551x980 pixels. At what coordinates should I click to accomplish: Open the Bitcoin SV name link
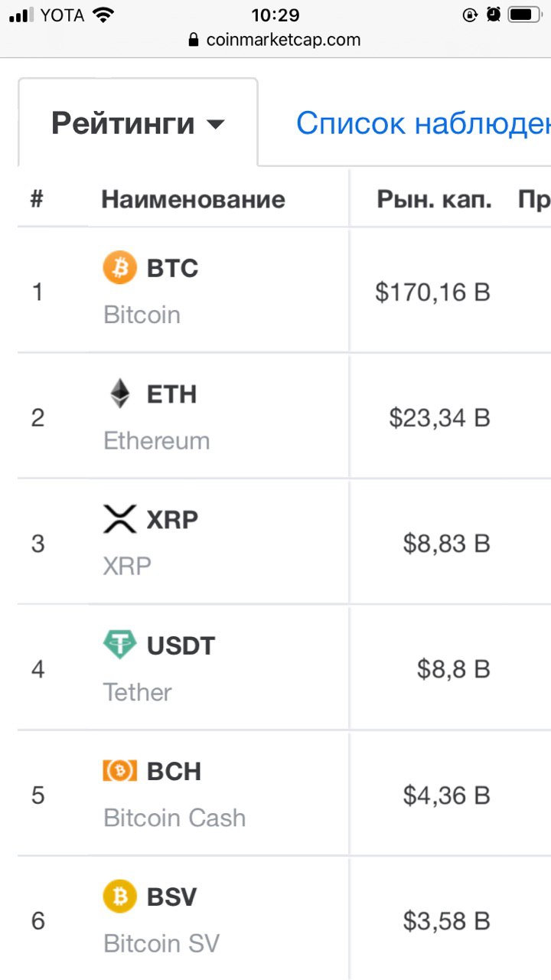click(161, 943)
